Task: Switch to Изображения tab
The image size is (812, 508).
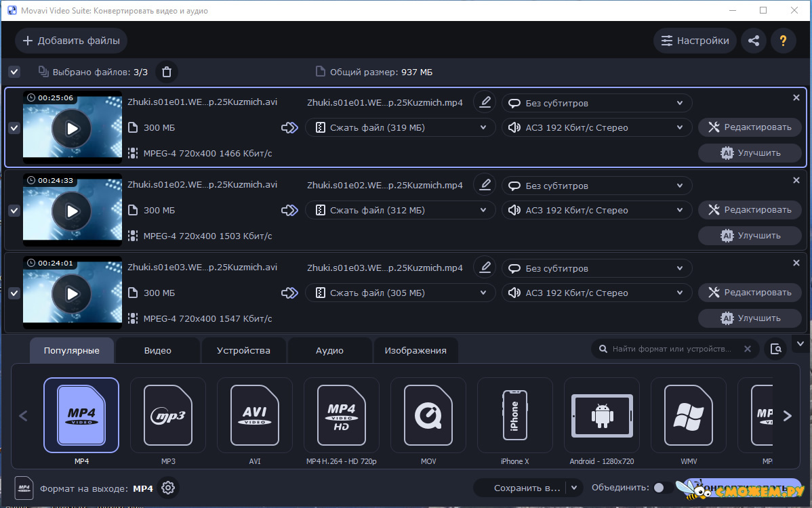Action: pyautogui.click(x=415, y=351)
